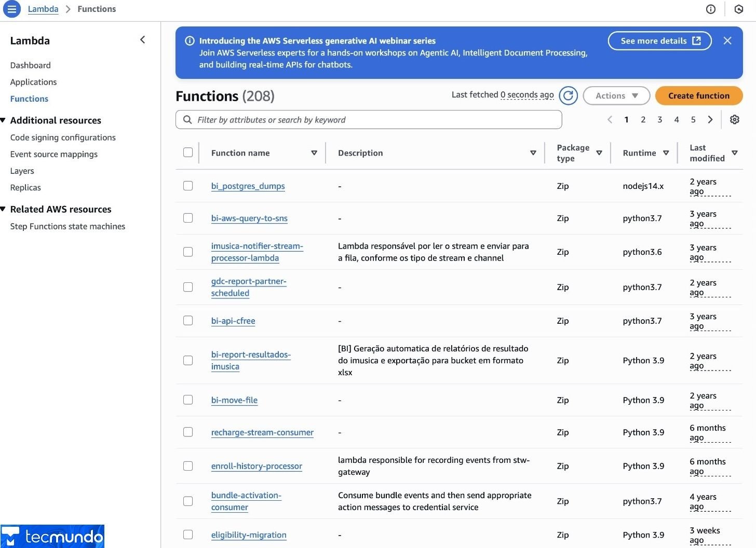Viewport: 756px width, 548px height.
Task: Sort by Function name column arrow
Action: (x=314, y=153)
